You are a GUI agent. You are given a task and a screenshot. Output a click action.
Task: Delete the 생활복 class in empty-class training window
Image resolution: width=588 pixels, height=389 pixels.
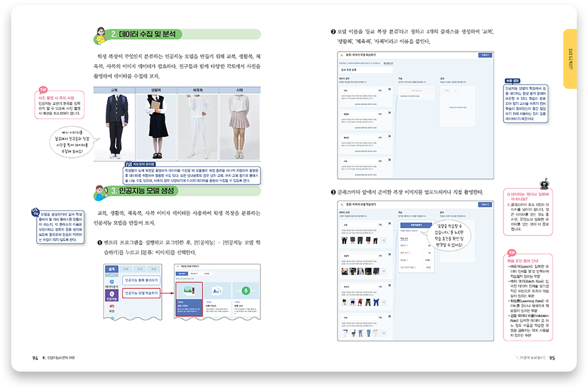pyautogui.click(x=390, y=113)
